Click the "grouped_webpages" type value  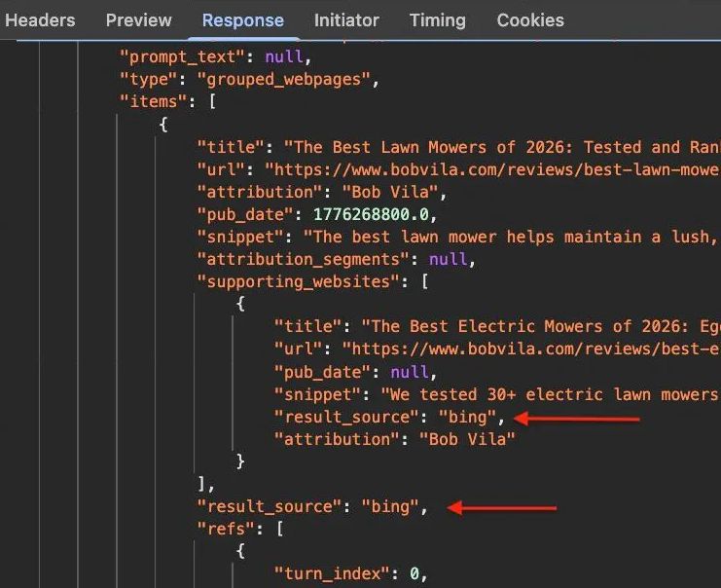[x=283, y=80]
